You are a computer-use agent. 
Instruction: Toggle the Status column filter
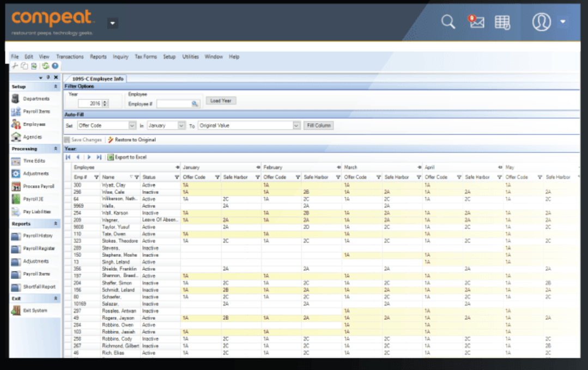click(177, 177)
